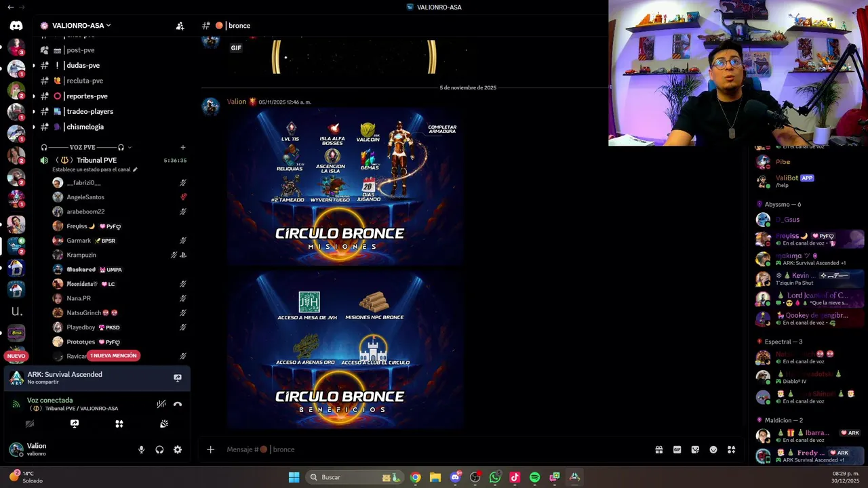
Task: Click the ARK: Survival Ascended stream share icon
Action: [x=178, y=378]
